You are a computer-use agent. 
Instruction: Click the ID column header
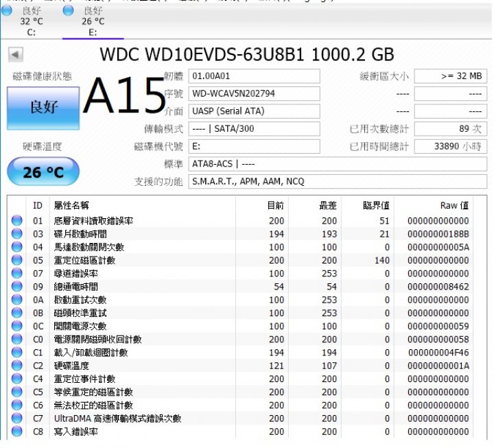38,205
